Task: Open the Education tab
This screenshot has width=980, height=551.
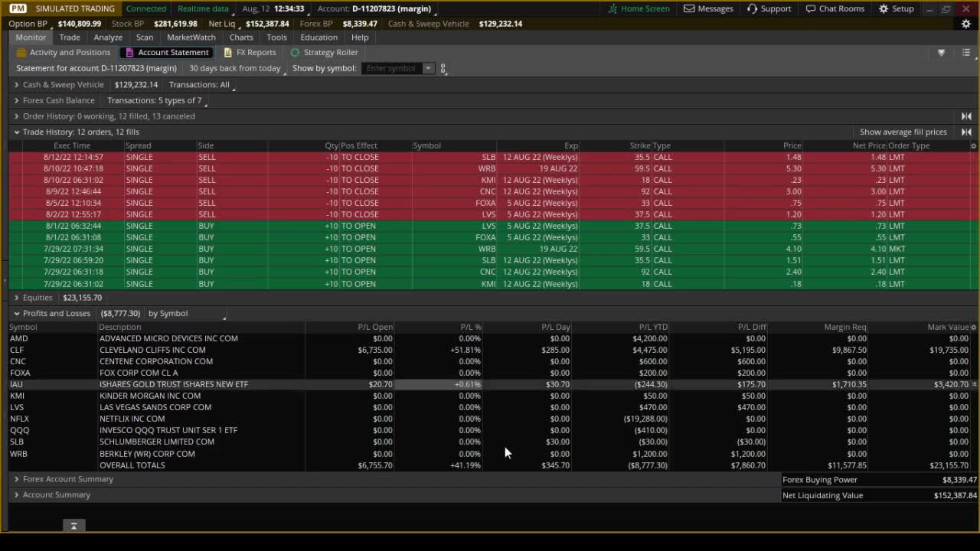Action: pos(318,37)
